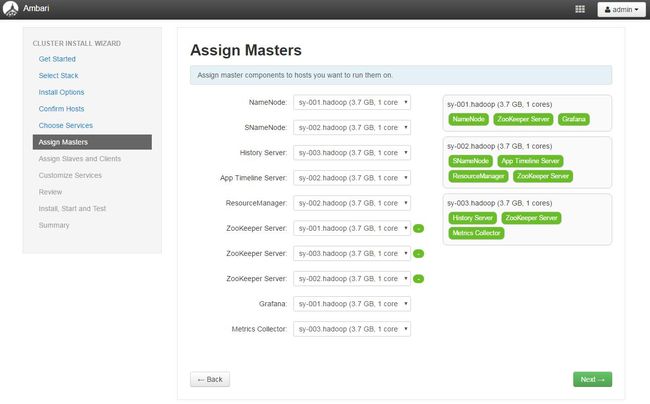Viewport: 650px width, 404px height.
Task: Go to Choose Services step
Action: click(65, 125)
